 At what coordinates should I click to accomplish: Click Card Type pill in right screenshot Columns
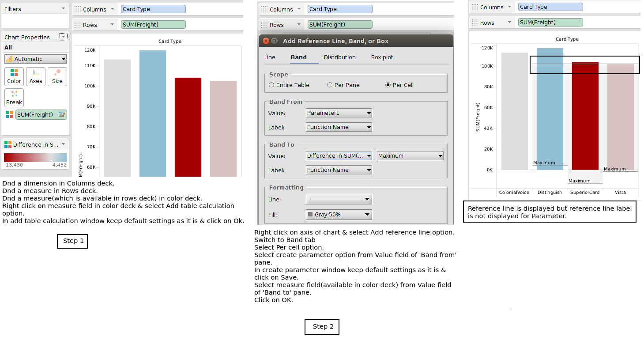550,7
